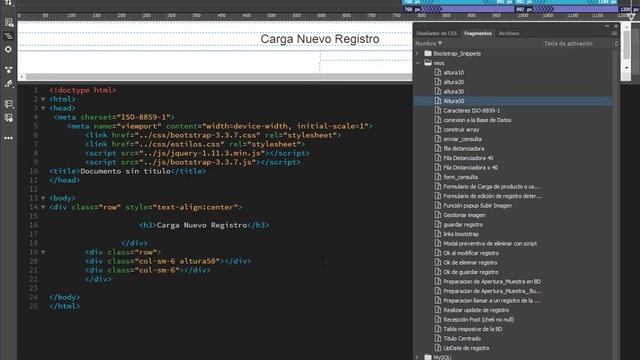Collapse the html tag at line 2
The height and width of the screenshot is (360, 640).
[x=43, y=99]
